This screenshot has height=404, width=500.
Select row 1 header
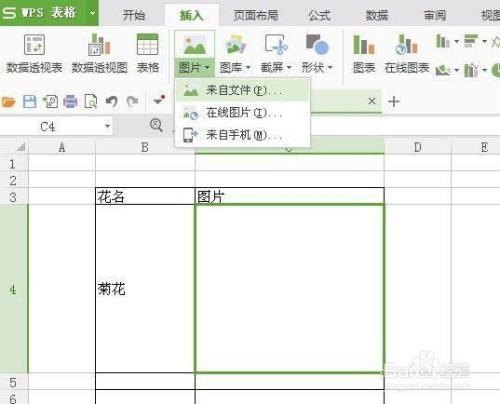pyautogui.click(x=13, y=163)
